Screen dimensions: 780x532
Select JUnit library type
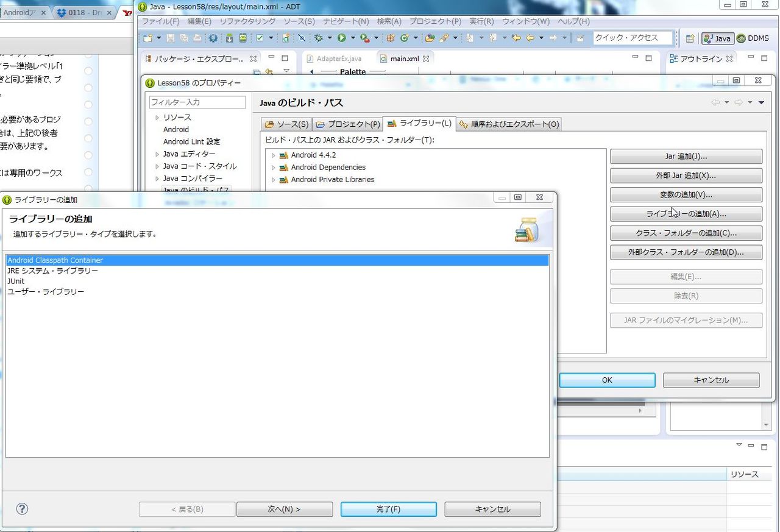pos(277,281)
